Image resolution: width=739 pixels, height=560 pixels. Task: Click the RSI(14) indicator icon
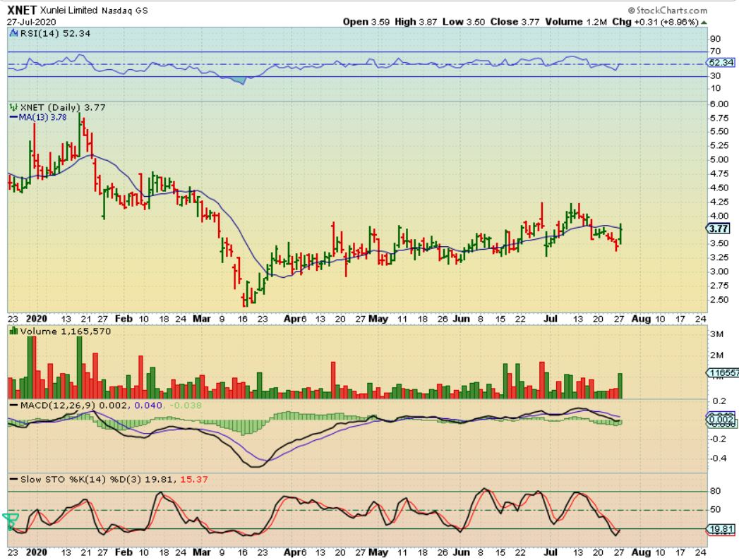pyautogui.click(x=13, y=34)
